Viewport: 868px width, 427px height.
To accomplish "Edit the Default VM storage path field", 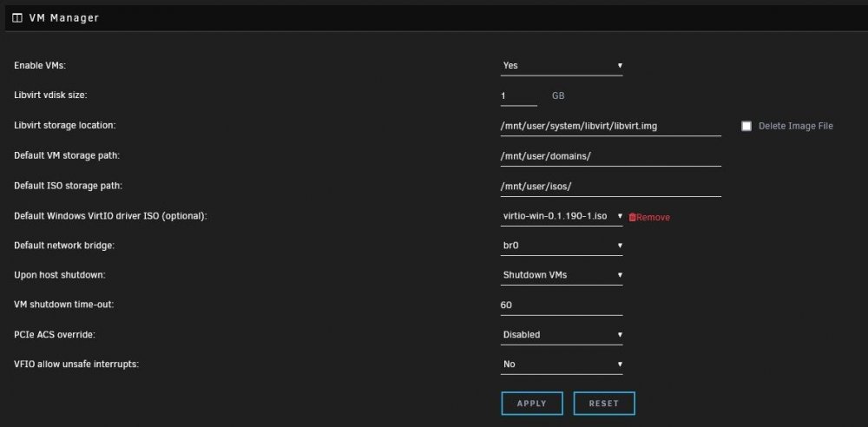I will click(610, 156).
